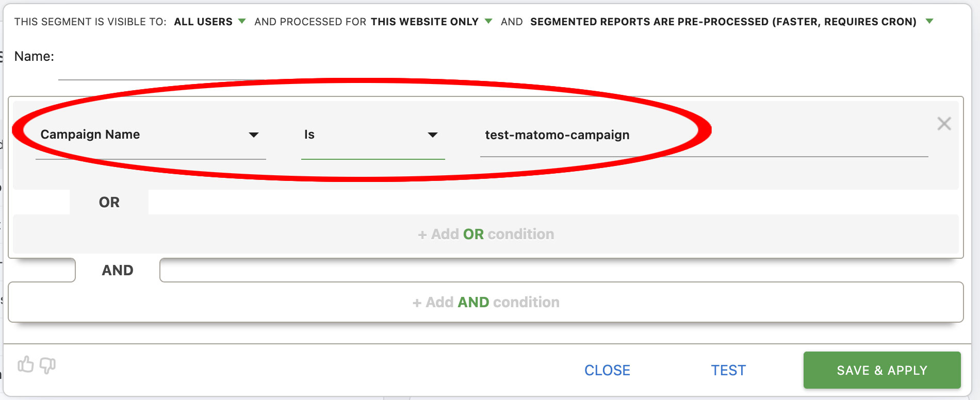Remove the Campaign Name condition row
980x400 pixels.
944,124
